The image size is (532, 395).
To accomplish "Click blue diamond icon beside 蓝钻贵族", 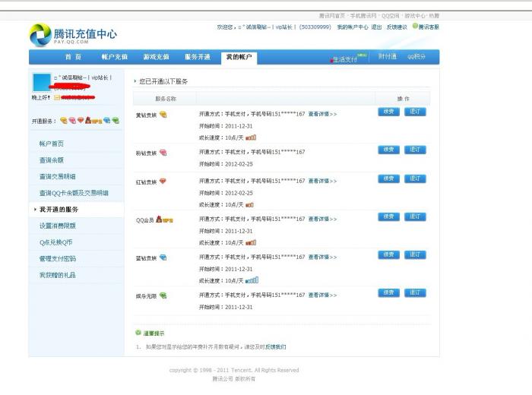I will [163, 258].
